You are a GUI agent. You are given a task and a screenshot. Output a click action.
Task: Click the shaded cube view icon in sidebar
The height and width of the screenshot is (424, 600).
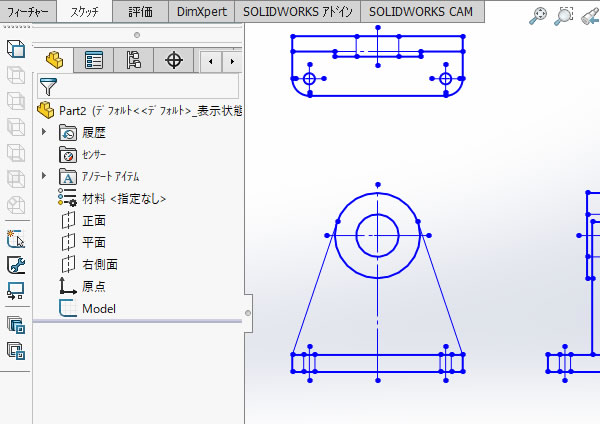tap(16, 49)
